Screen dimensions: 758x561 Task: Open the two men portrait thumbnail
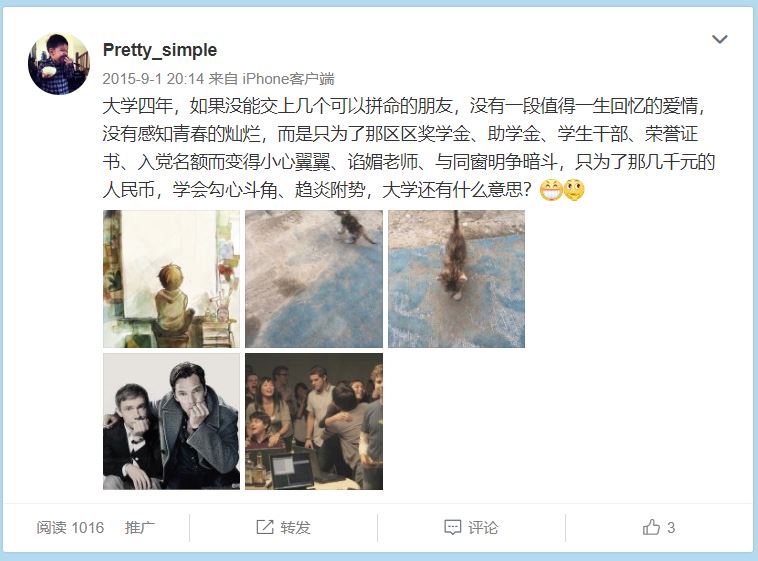[x=171, y=421]
